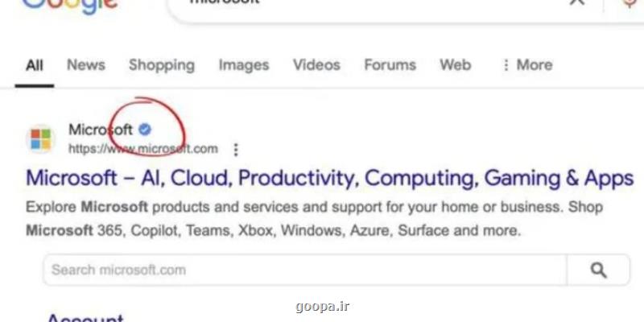Image resolution: width=644 pixels, height=322 pixels.
Task: Click the https://www.microsoft.com URL
Action: coord(143,149)
